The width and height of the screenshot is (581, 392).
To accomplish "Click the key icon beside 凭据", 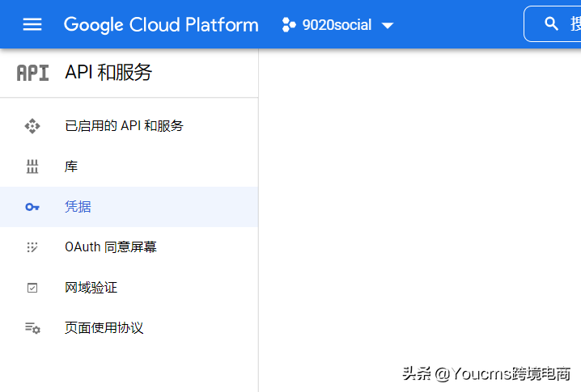I will [32, 207].
